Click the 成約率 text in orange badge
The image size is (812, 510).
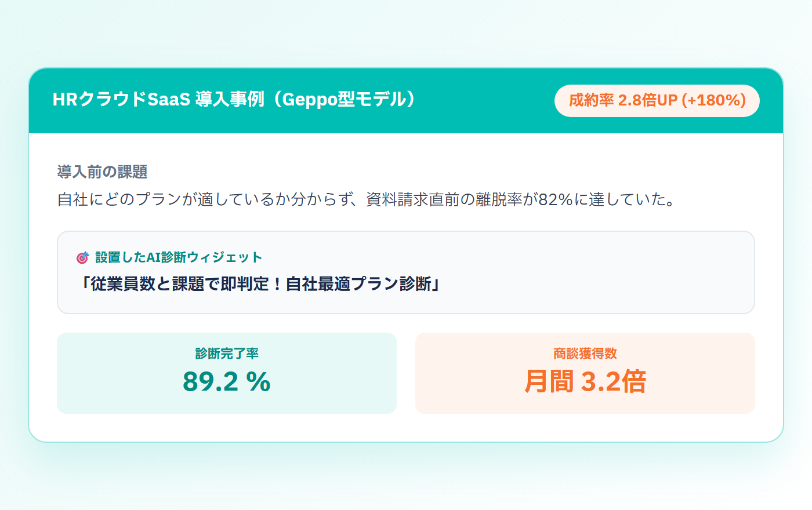(x=591, y=100)
